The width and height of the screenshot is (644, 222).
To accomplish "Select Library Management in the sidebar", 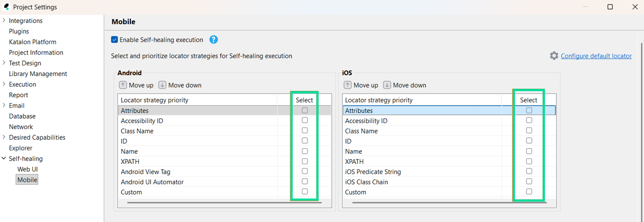I will pos(38,74).
